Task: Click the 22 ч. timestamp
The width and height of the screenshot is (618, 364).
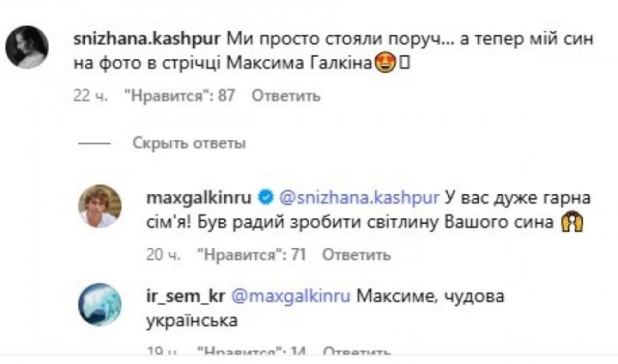Action: click(x=91, y=95)
